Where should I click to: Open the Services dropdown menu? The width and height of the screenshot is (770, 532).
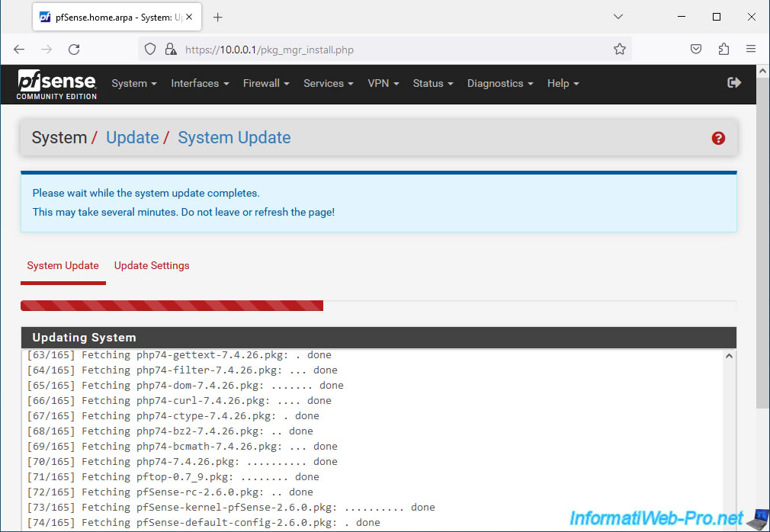[329, 83]
